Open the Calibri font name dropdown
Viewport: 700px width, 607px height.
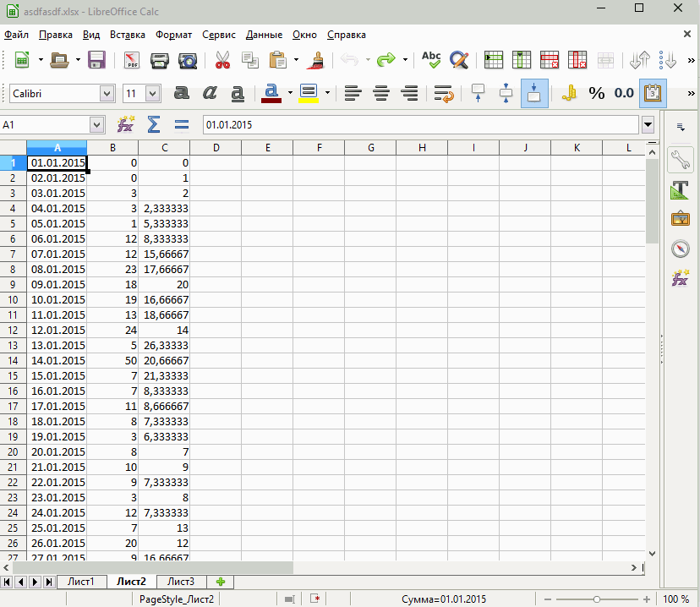tap(107, 93)
